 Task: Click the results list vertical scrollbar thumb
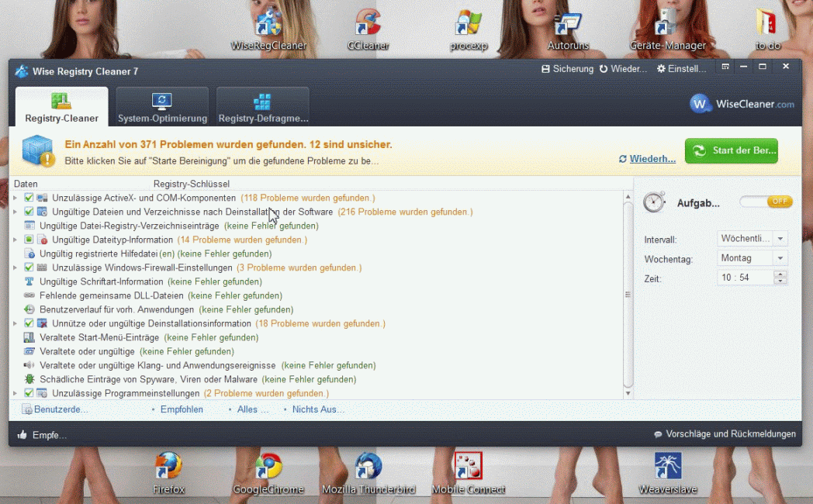[x=628, y=295]
